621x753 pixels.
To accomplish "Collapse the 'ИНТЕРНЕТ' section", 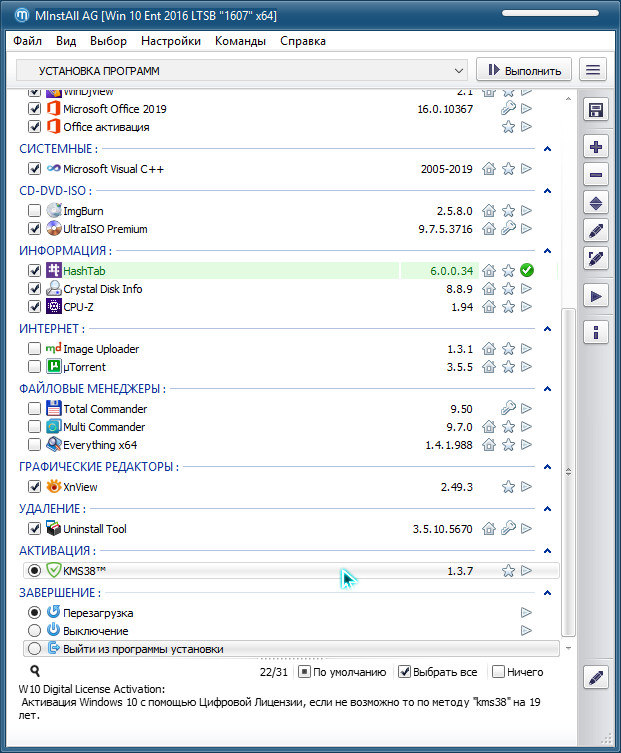I will tap(547, 328).
